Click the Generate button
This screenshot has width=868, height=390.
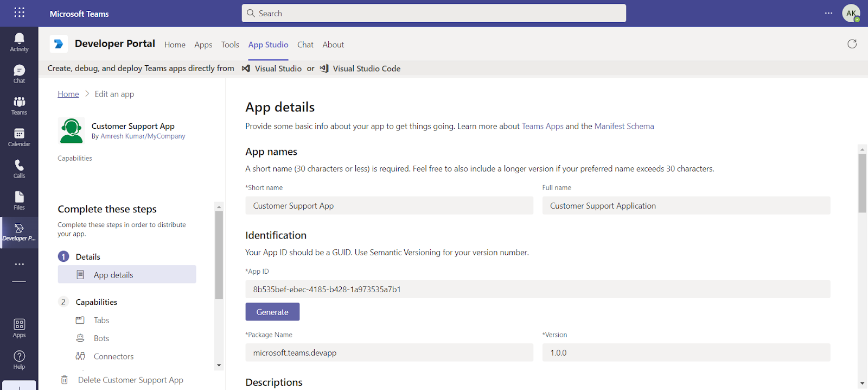pyautogui.click(x=272, y=312)
